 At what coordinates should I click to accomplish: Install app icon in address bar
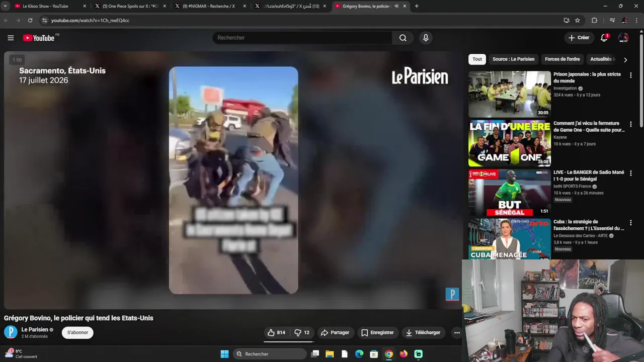coord(567,20)
